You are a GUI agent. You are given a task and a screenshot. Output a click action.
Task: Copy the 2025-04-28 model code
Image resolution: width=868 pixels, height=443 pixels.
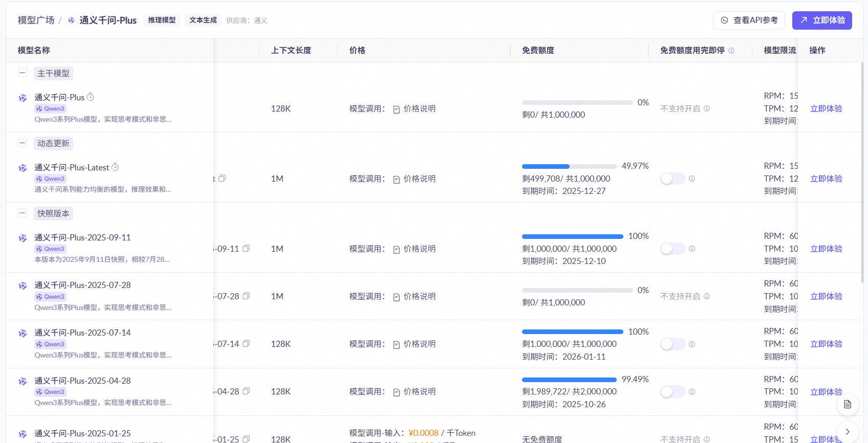click(x=246, y=391)
